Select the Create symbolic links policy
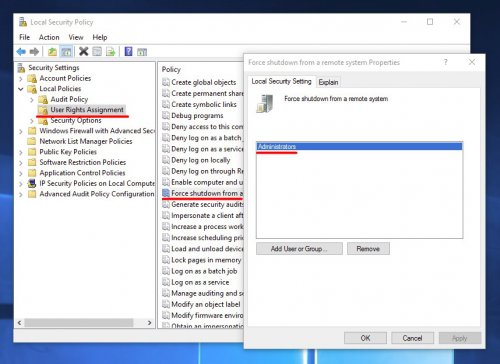 tap(204, 105)
